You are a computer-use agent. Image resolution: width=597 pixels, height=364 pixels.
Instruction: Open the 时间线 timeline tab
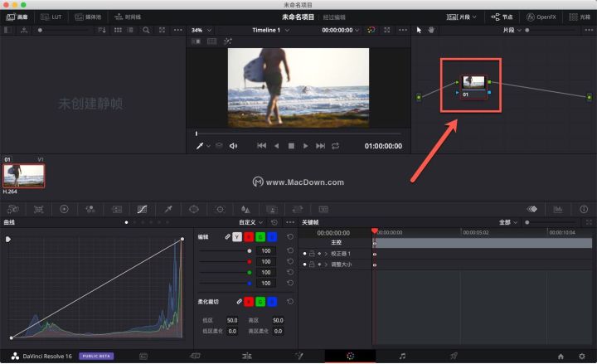point(128,17)
